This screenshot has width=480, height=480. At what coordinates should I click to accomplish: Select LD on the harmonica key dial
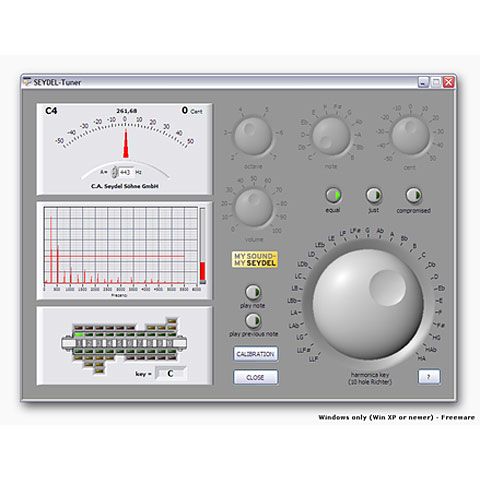[311, 254]
